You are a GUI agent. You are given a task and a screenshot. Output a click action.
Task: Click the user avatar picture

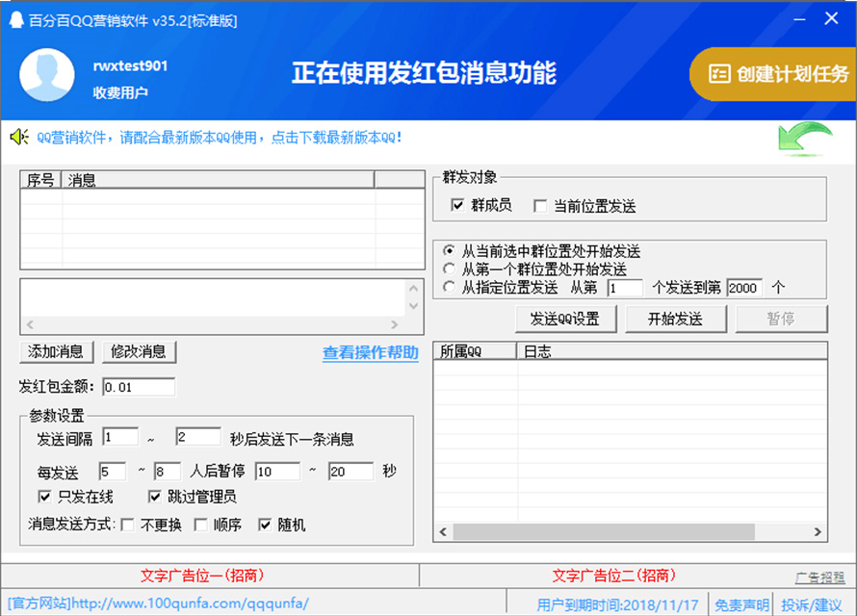pyautogui.click(x=47, y=75)
